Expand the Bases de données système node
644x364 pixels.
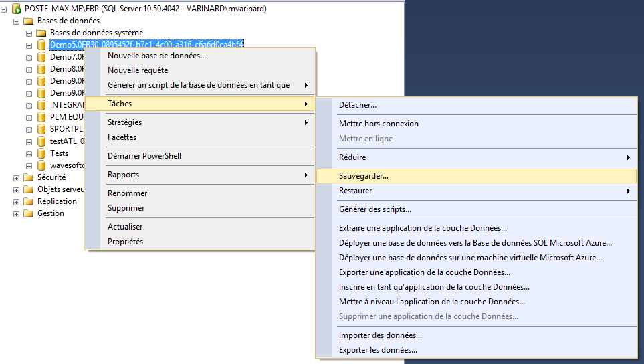29,33
